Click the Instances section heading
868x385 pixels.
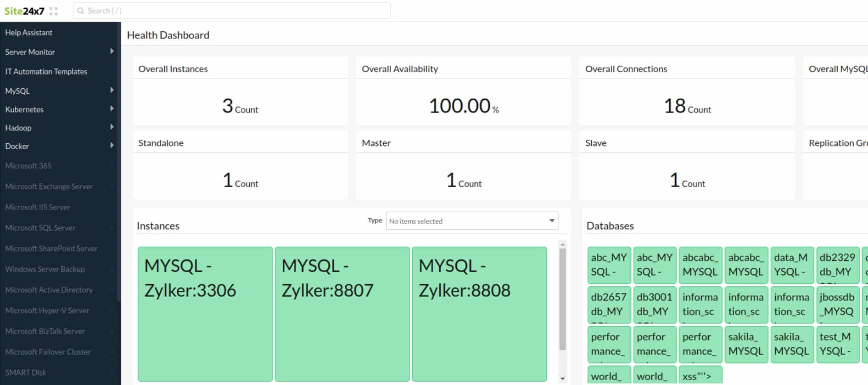pyautogui.click(x=158, y=226)
